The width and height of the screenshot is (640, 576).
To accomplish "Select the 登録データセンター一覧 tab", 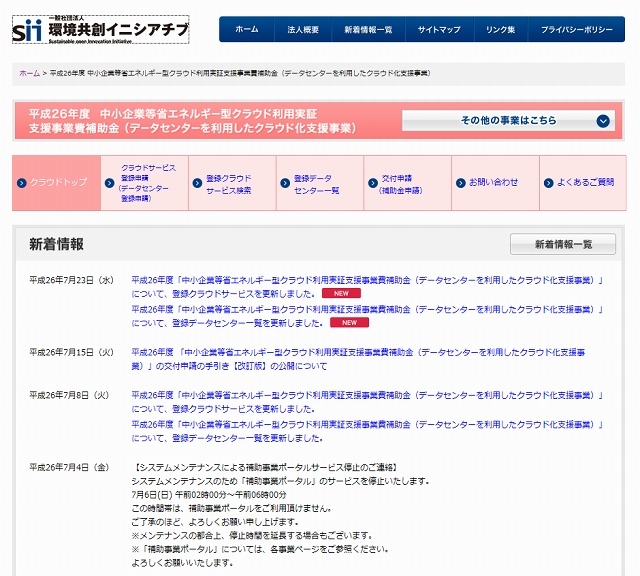I will [320, 183].
